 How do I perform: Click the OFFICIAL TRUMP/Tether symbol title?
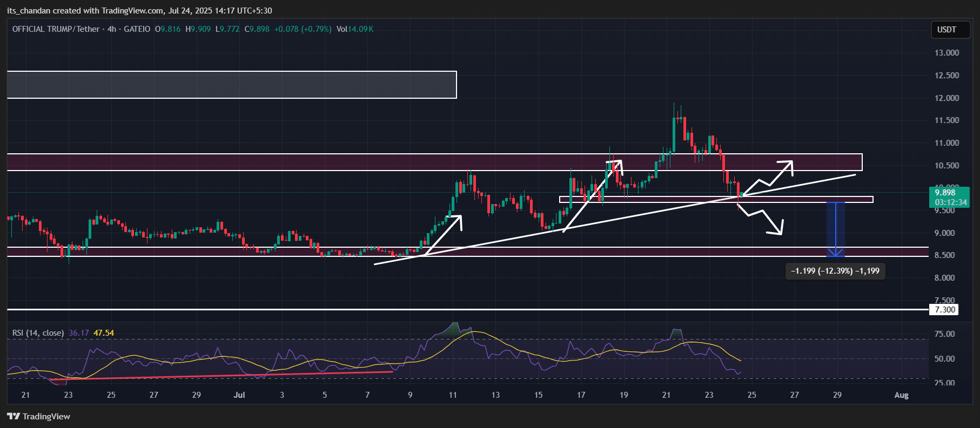click(56, 29)
